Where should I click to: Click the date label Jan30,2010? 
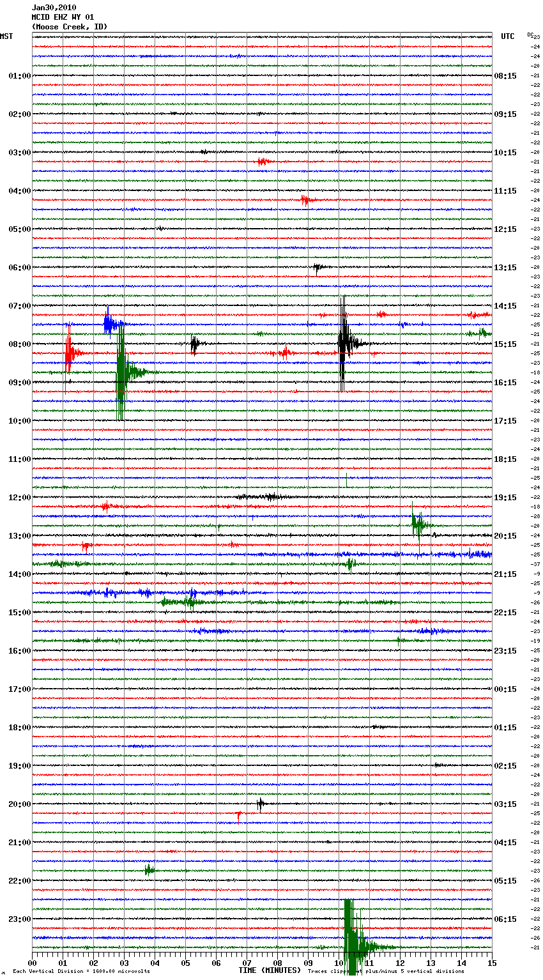click(54, 8)
